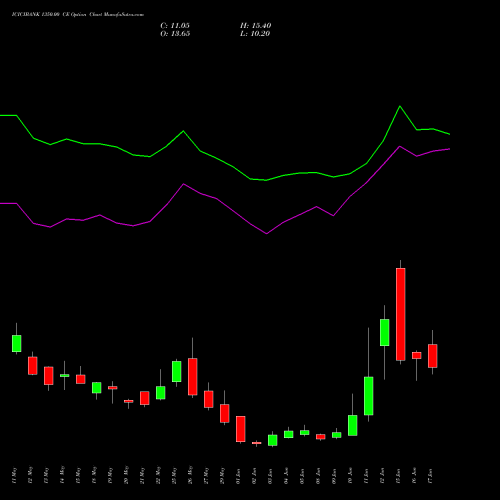Click the red candle above 01 Jun
This screenshot has height=500, width=500.
(241, 429)
